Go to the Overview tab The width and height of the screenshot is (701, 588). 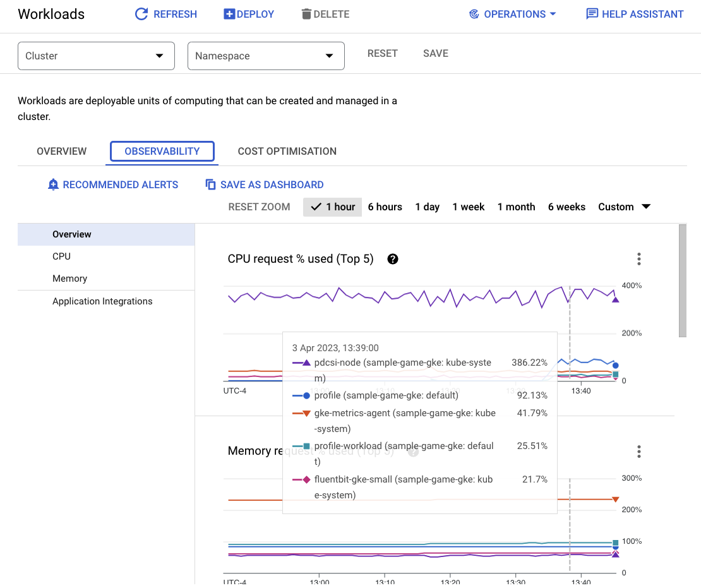coord(61,152)
